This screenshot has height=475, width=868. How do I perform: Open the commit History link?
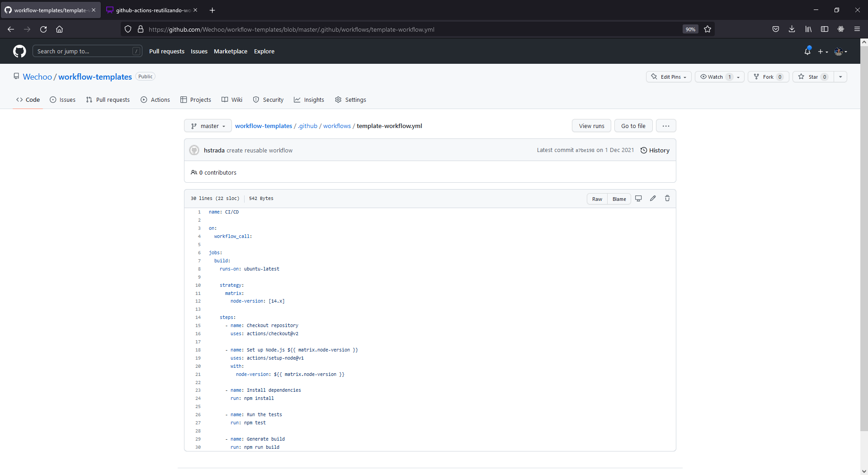tap(655, 150)
